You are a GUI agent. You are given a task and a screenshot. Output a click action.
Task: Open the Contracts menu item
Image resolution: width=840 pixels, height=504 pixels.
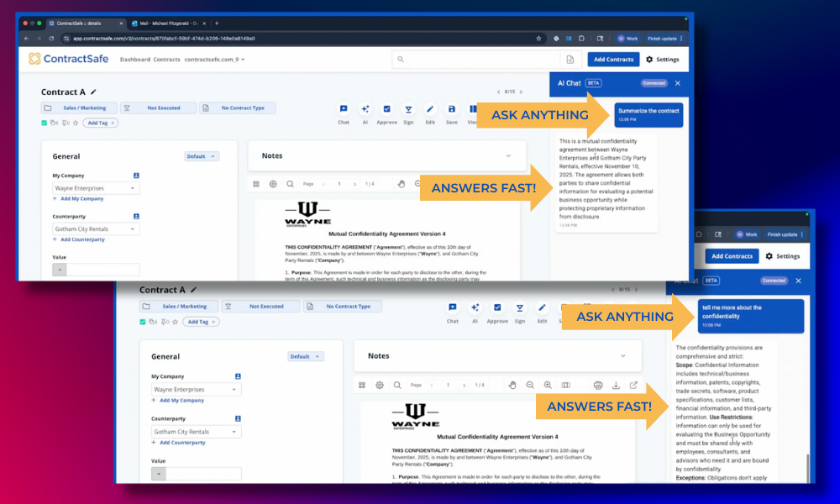166,60
